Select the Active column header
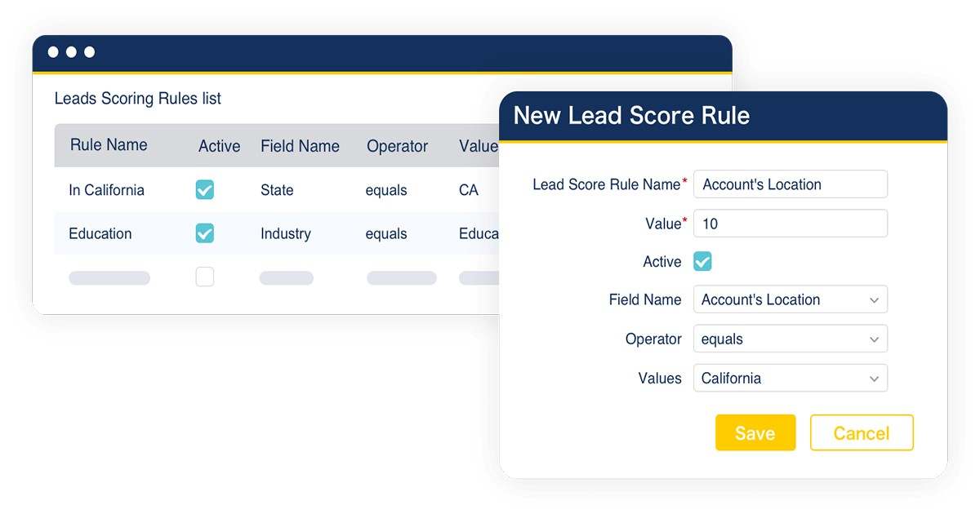Viewport: 980px width, 514px height. click(x=218, y=145)
